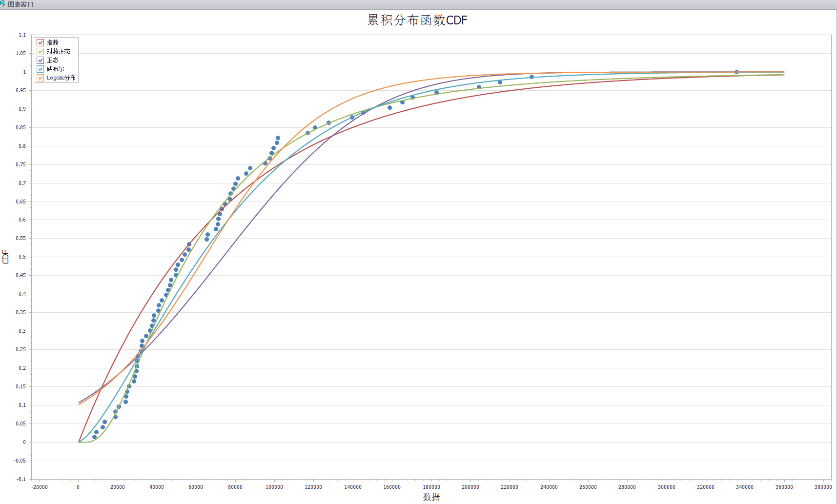Disable the 威布尔 series checkbox
Image resolution: width=837 pixels, height=504 pixels.
coord(41,69)
